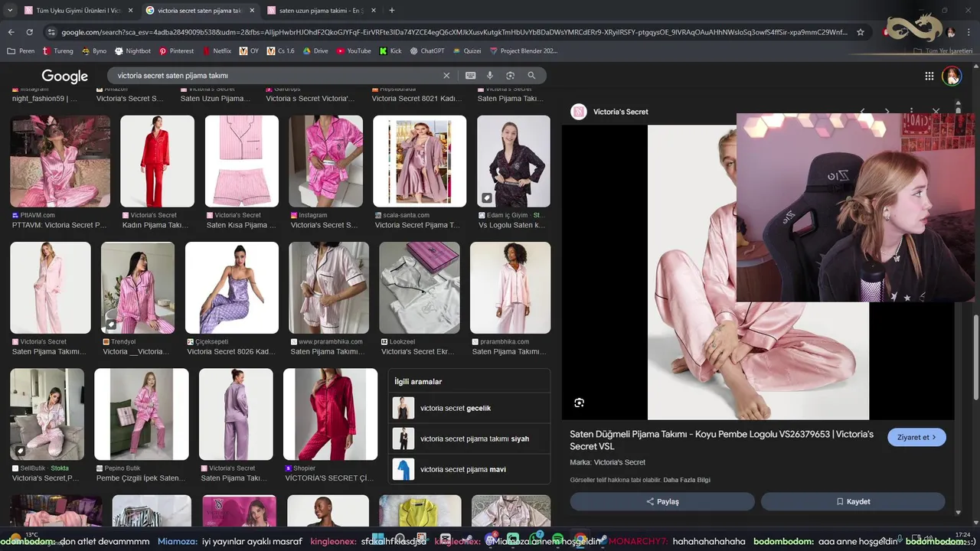The height and width of the screenshot is (551, 980).
Task: Close the saten uzun pijama takimi tab
Action: point(374,11)
